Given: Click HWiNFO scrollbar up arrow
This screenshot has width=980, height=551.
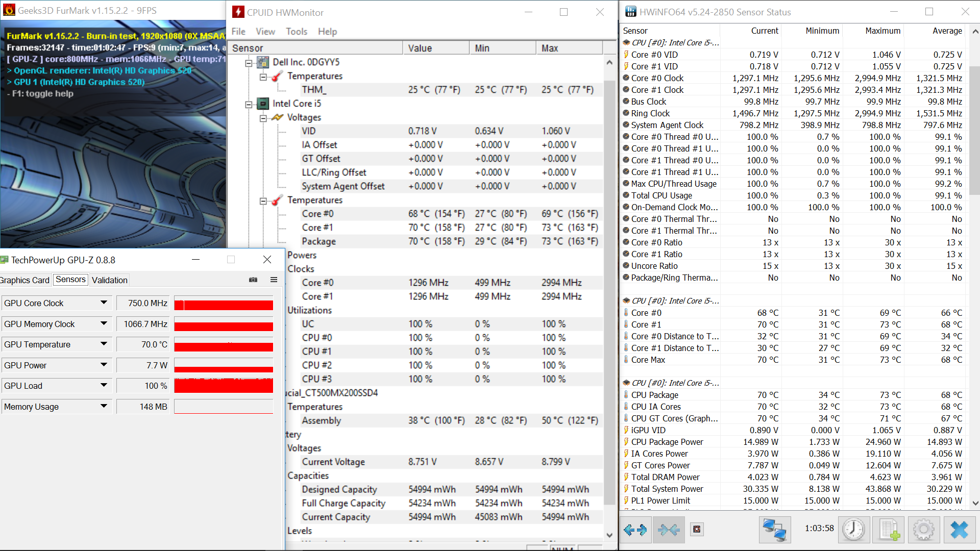Looking at the screenshot, I should click(x=975, y=31).
